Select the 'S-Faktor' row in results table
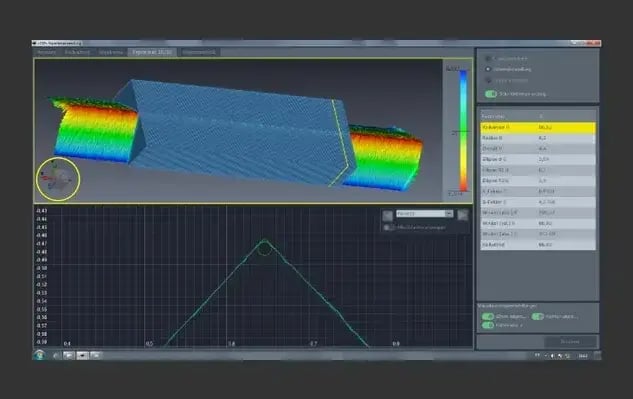The image size is (633, 399). click(x=537, y=202)
